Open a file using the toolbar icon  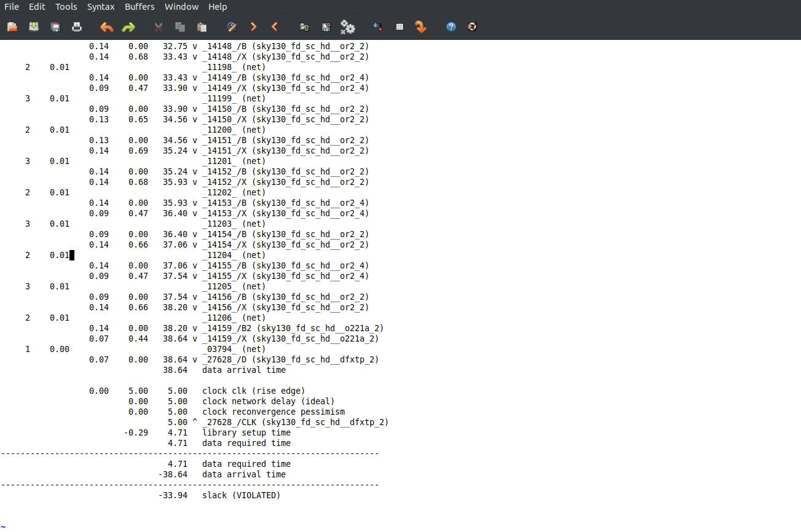coord(11,27)
